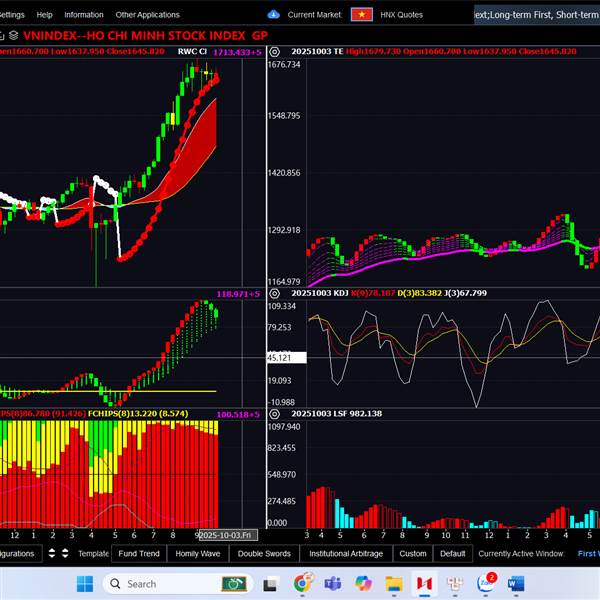Open Microsoft Teams from the taskbar
Screen dimensions: 600x600
click(x=332, y=583)
